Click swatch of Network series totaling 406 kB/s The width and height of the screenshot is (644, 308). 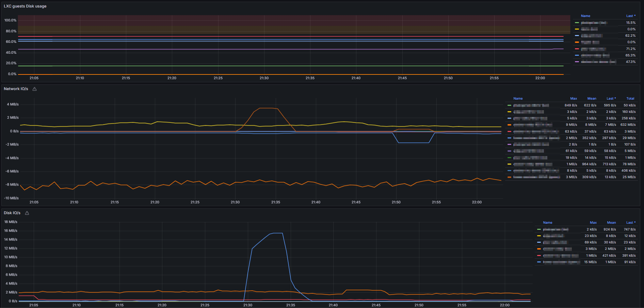pyautogui.click(x=509, y=171)
